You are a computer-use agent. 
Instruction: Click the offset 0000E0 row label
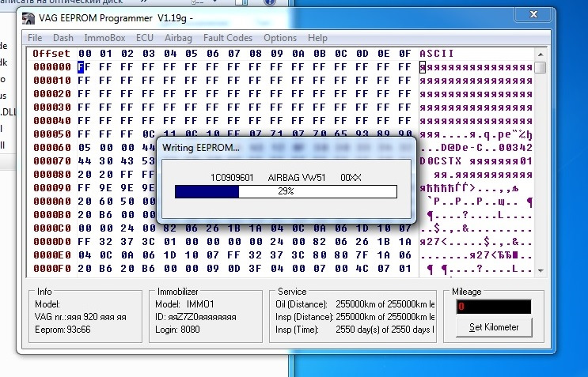(x=52, y=255)
